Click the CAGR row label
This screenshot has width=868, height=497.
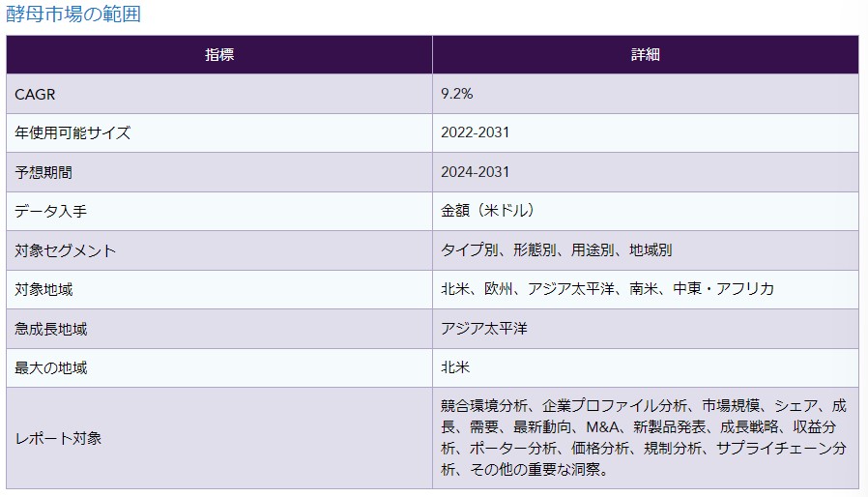[35, 94]
